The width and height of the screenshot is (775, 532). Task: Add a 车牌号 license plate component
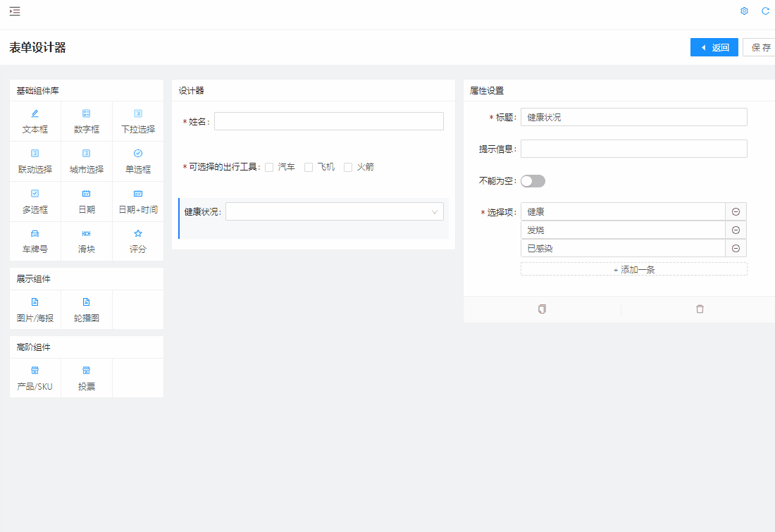click(35, 241)
